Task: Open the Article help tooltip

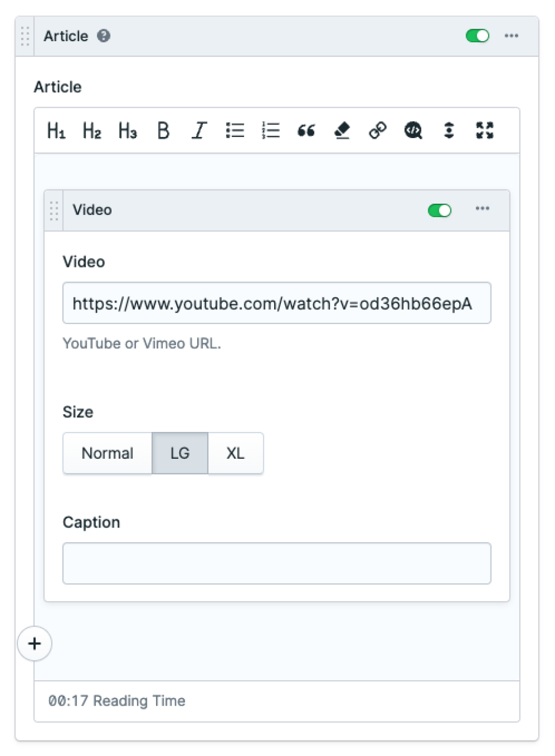Action: [x=105, y=36]
